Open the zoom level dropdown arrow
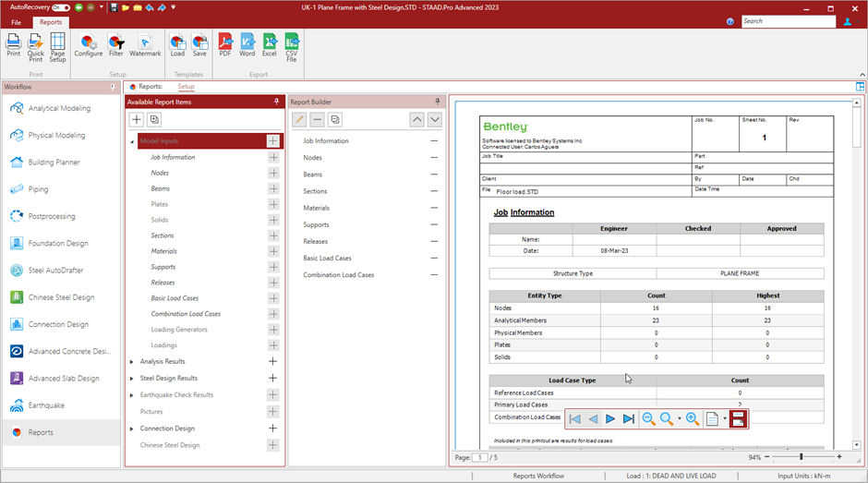The width and height of the screenshot is (868, 483). [x=680, y=418]
